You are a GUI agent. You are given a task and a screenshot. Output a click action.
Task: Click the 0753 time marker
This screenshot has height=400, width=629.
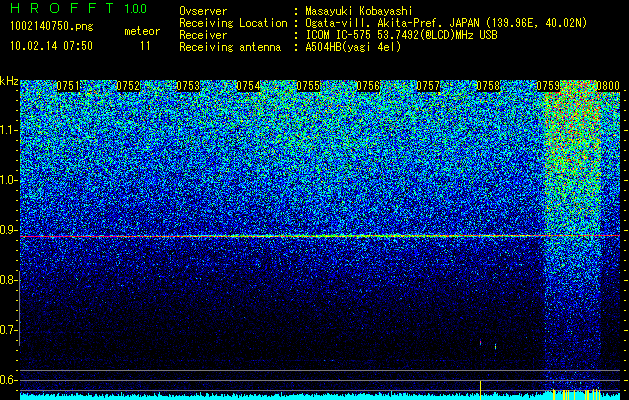click(188, 86)
